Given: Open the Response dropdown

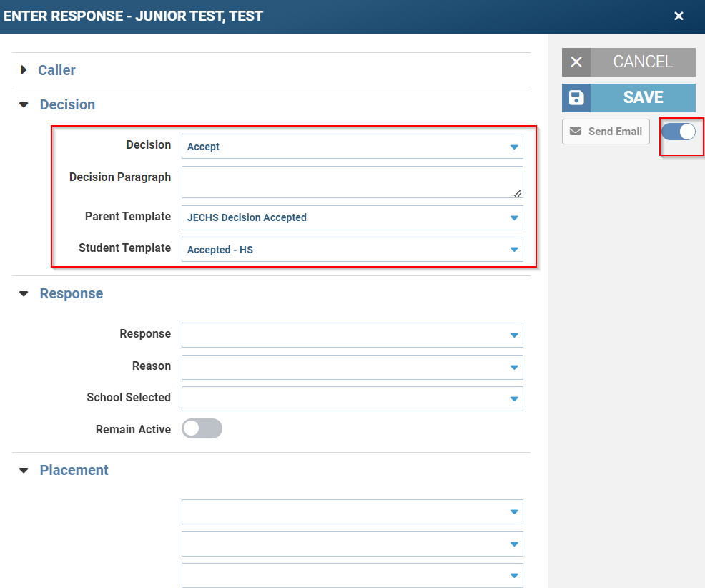Looking at the screenshot, I should (352, 335).
